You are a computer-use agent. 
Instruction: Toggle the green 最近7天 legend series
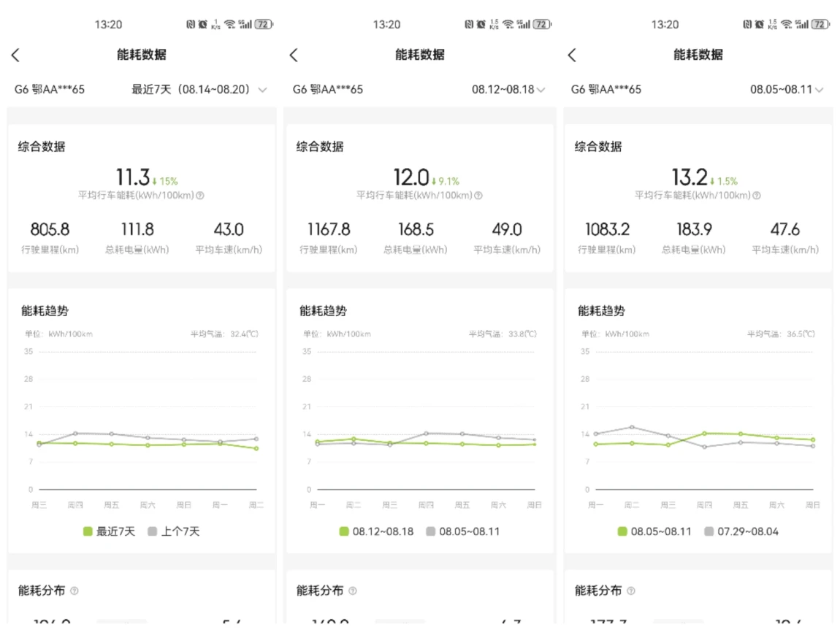coord(109,531)
